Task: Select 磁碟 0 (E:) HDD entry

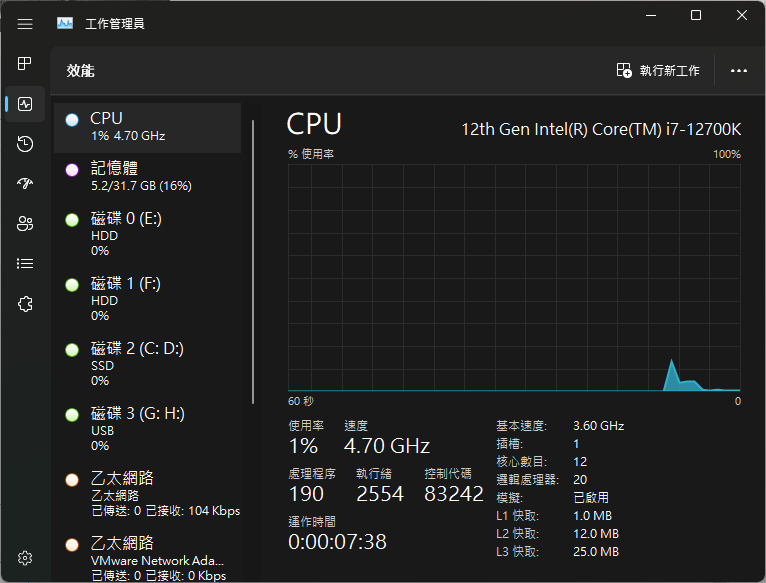Action: pyautogui.click(x=147, y=234)
